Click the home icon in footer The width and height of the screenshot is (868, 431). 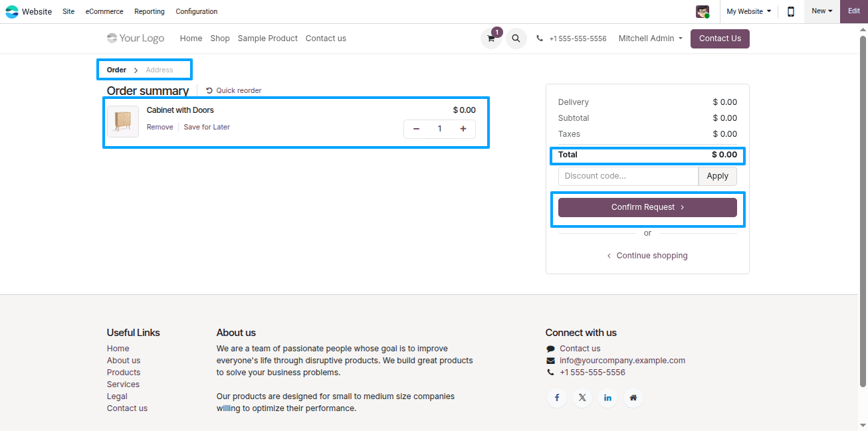click(633, 398)
